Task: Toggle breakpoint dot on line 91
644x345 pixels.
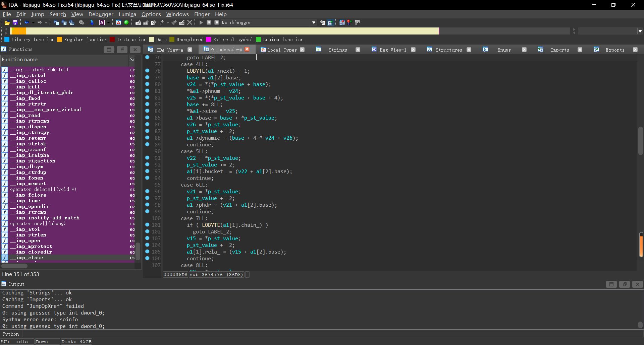Action: [147, 158]
